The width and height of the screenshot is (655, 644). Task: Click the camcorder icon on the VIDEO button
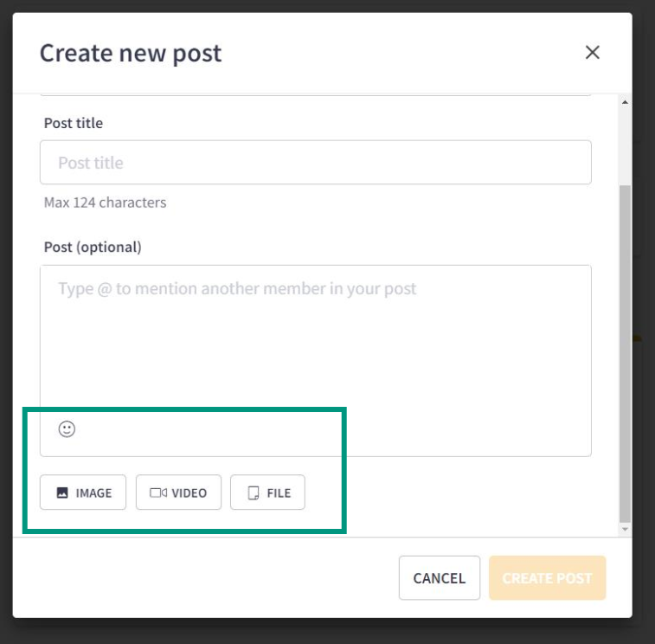(x=158, y=493)
